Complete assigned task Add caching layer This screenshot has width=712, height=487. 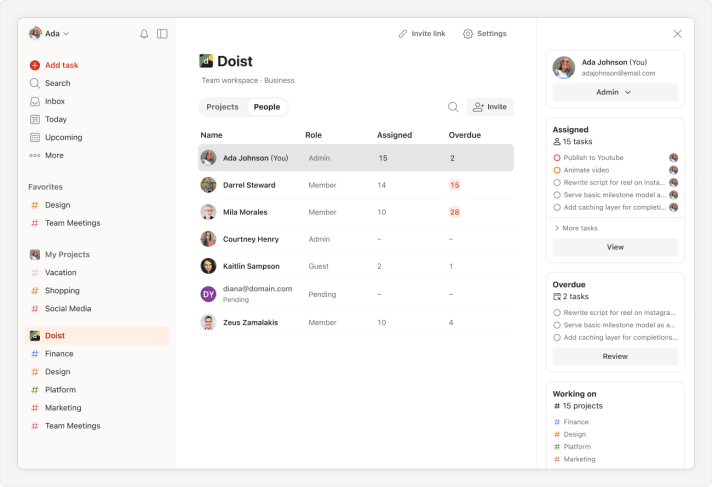click(557, 208)
